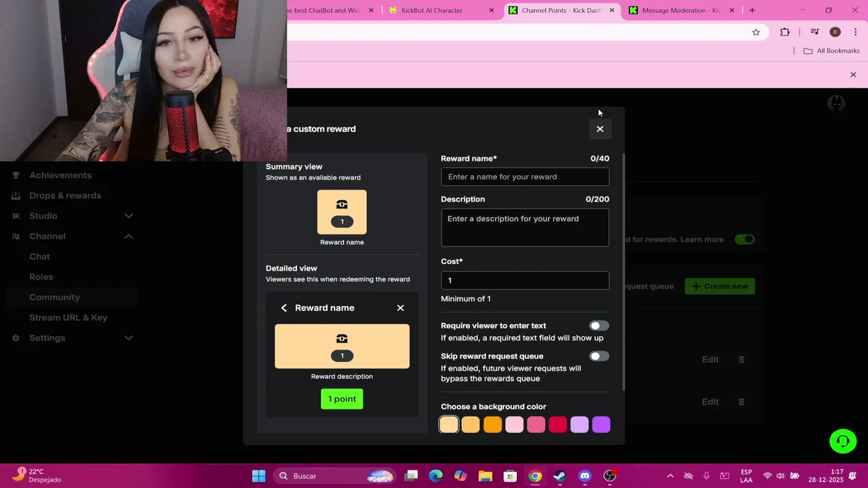Choose the light pink background swatch

pyautogui.click(x=514, y=424)
